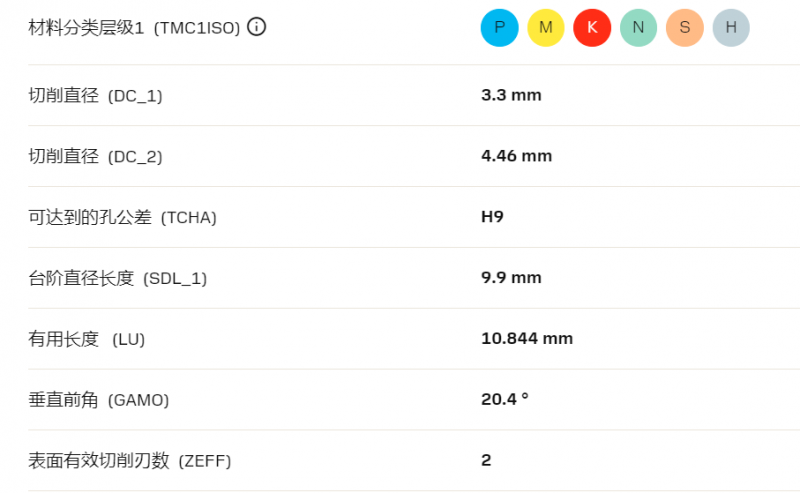
Task: Click the 可达到的孔公差 (TCHA) label
Action: 122,217
